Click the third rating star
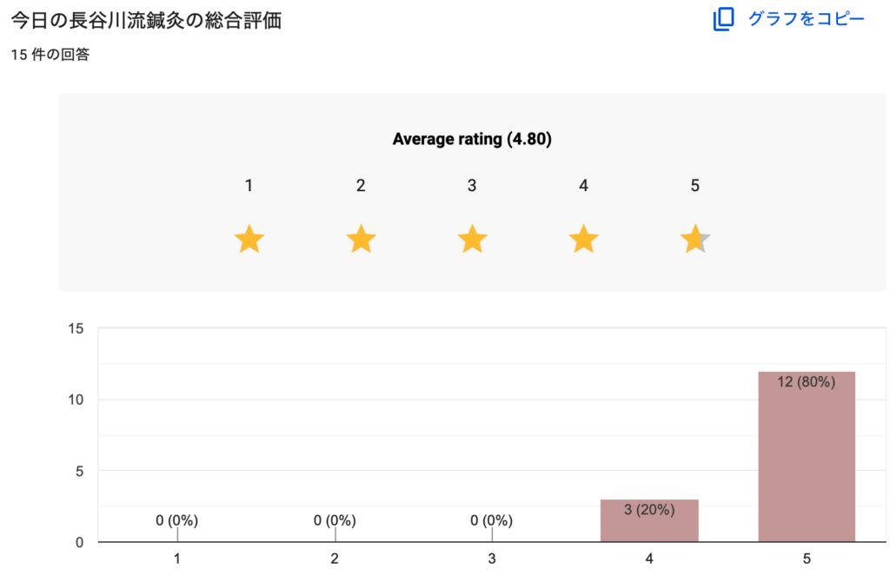Screen dimensions: 890x588 (x=472, y=239)
